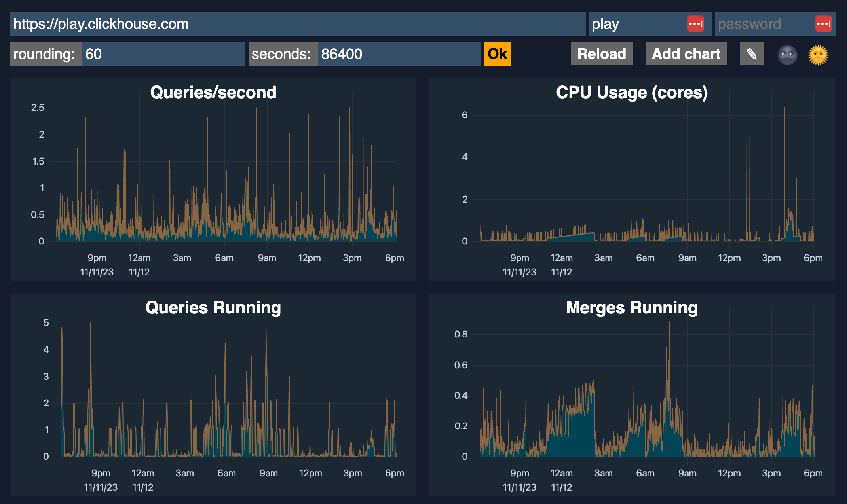Select the Merges Running chart title
This screenshot has width=847, height=504.
pos(632,307)
